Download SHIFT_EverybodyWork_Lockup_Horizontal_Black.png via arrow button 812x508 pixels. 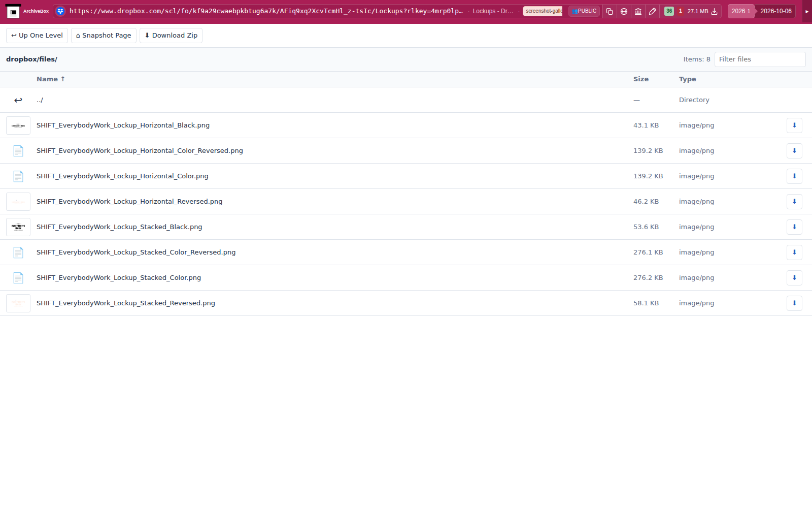794,125
